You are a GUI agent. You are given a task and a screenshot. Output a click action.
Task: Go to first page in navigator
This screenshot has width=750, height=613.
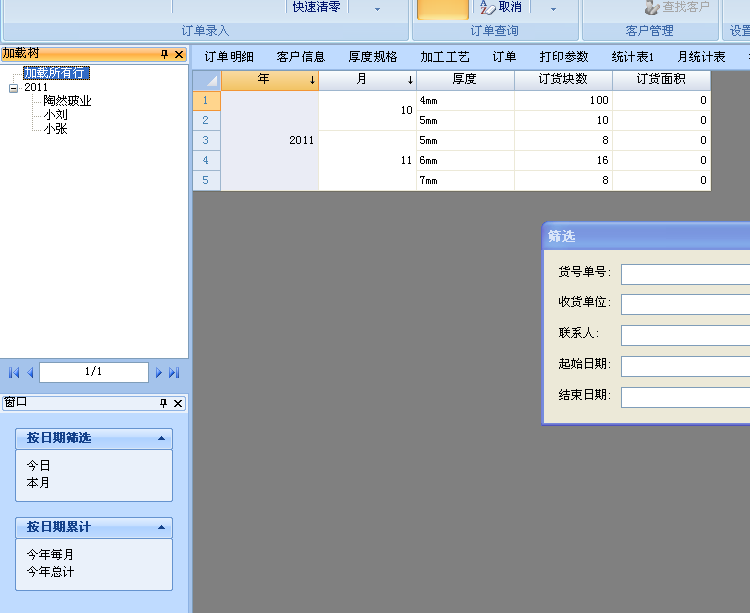(x=13, y=373)
